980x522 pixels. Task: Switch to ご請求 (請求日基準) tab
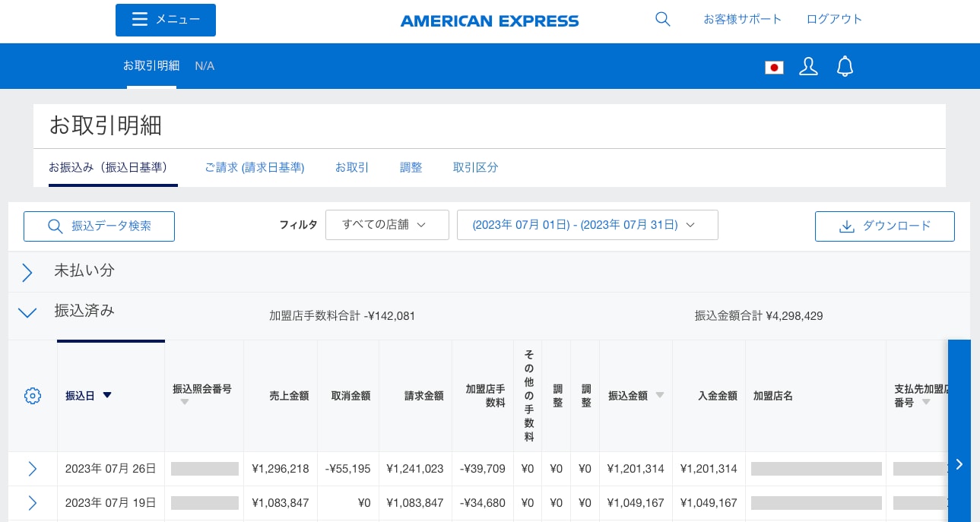click(255, 168)
